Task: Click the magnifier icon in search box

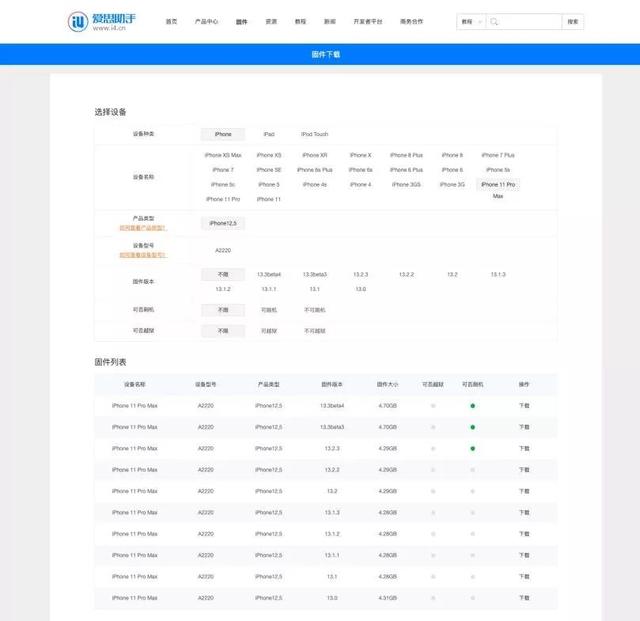Action: click(x=494, y=22)
